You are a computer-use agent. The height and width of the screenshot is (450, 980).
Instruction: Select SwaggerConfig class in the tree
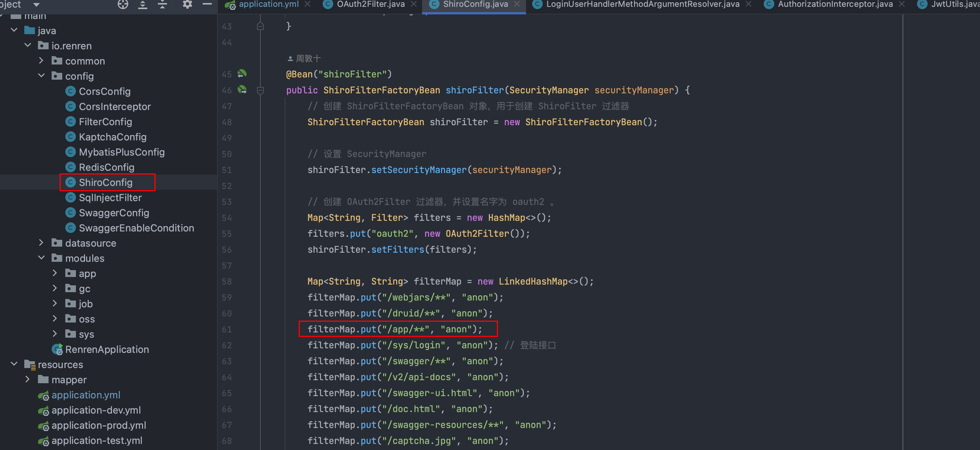(114, 212)
